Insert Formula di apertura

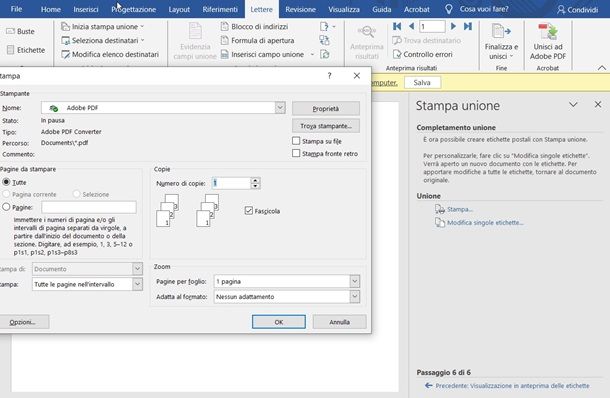pyautogui.click(x=257, y=40)
